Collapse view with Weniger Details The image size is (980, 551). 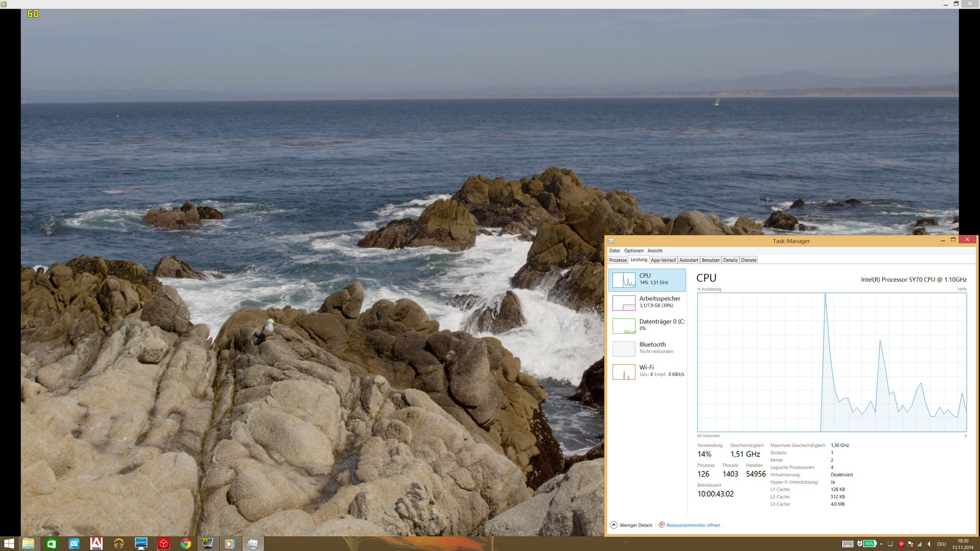point(631,525)
